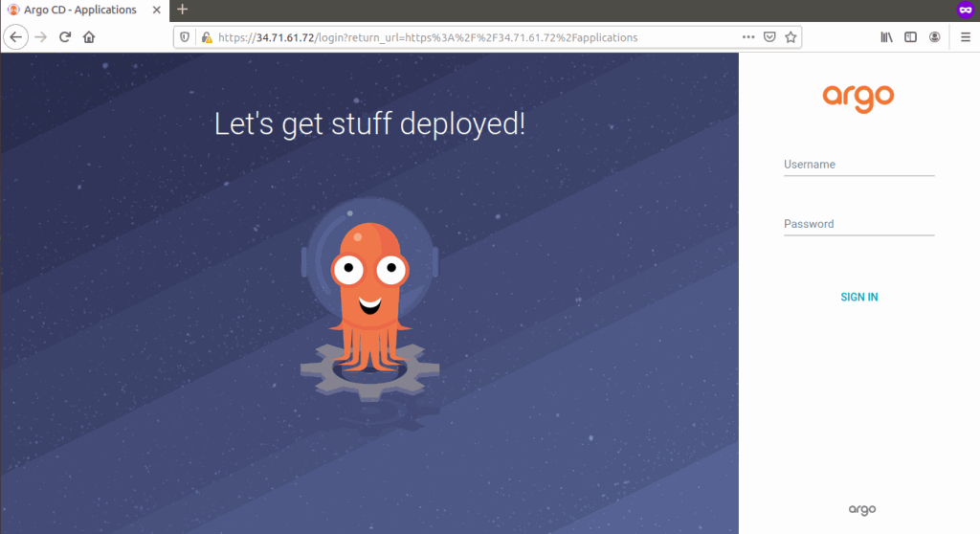This screenshot has height=534, width=980.
Task: Open a new browser tab
Action: pyautogui.click(x=182, y=10)
